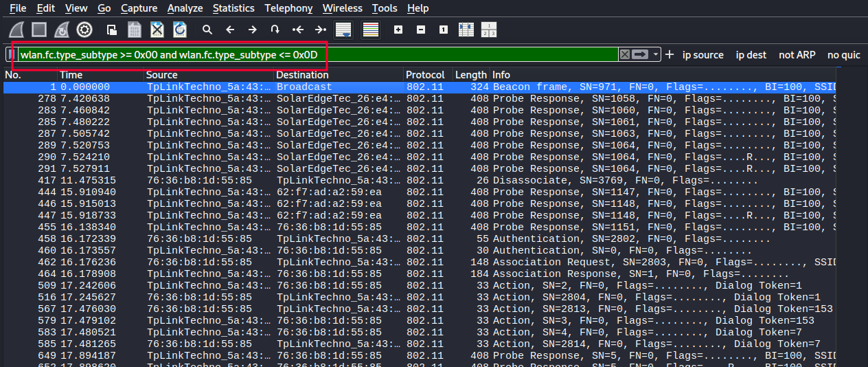Reload the capture file

pos(180,30)
